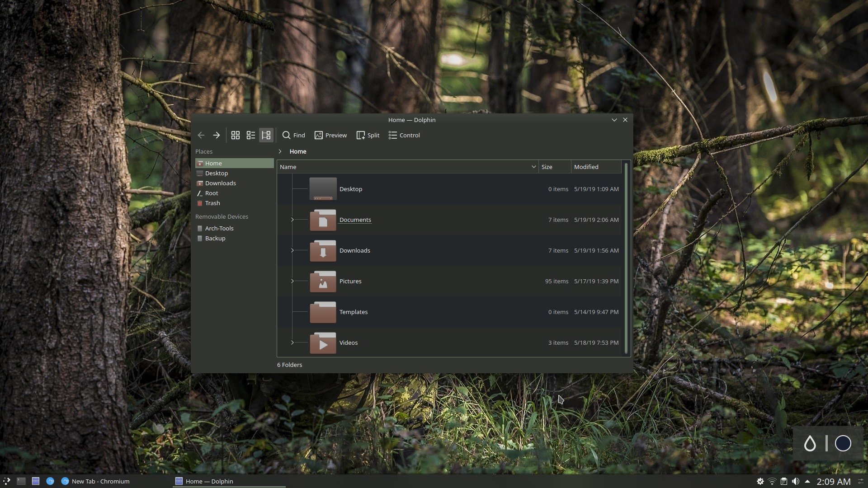Select the Desktop folder icon
The height and width of the screenshot is (488, 868).
coord(323,189)
